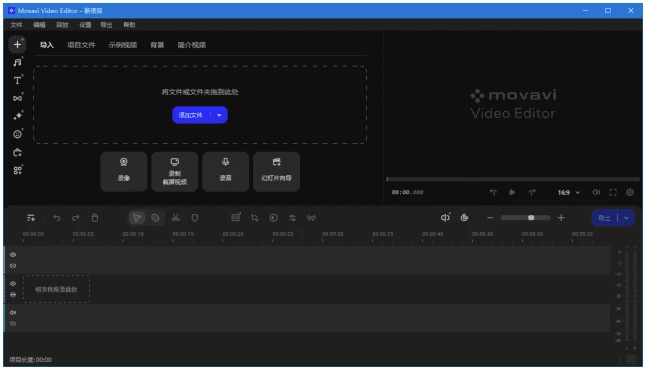The width and height of the screenshot is (646, 370).
Task: Click the trash delete icon
Action: [95, 218]
